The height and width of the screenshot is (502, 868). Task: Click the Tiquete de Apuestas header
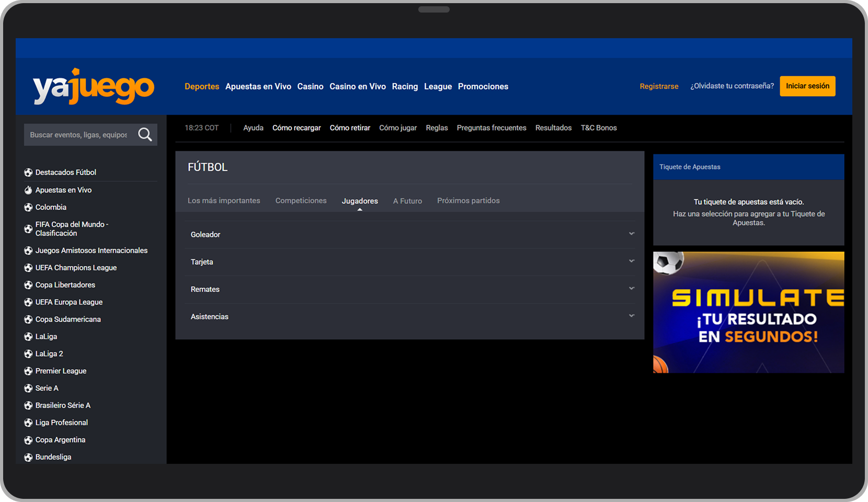click(x=748, y=167)
